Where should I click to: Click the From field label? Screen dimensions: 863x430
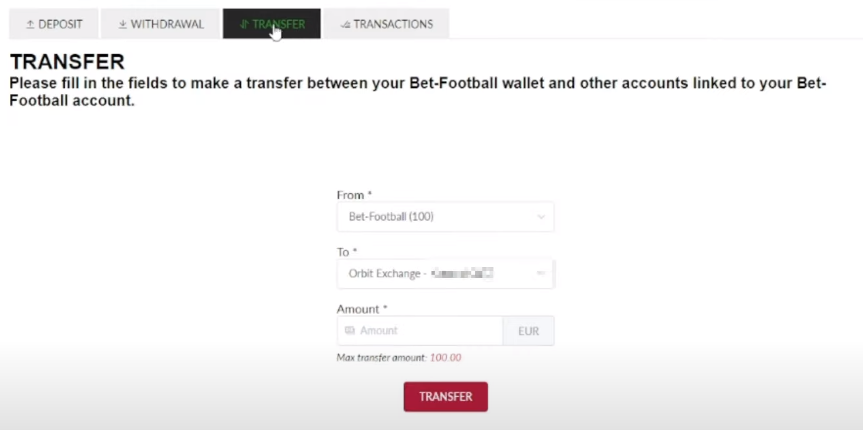(x=354, y=195)
